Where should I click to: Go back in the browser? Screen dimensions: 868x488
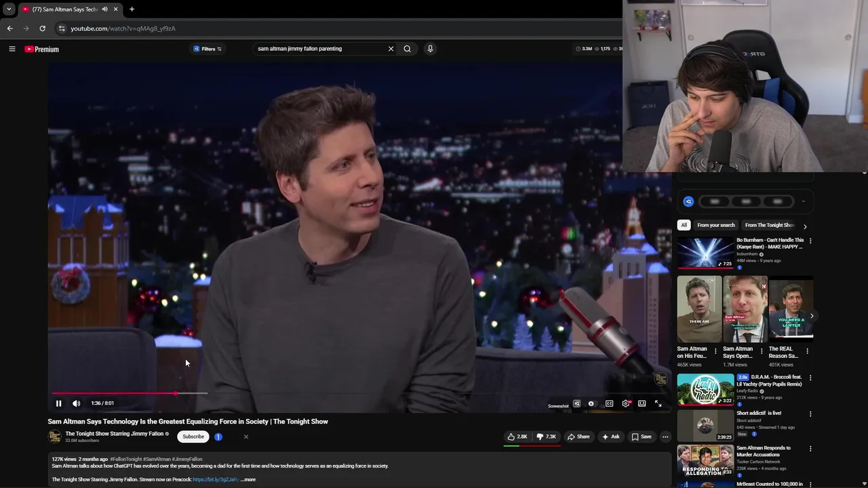point(9,28)
